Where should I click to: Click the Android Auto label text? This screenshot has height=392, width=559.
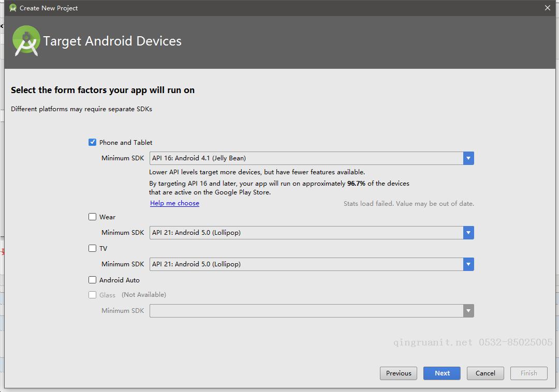click(120, 280)
